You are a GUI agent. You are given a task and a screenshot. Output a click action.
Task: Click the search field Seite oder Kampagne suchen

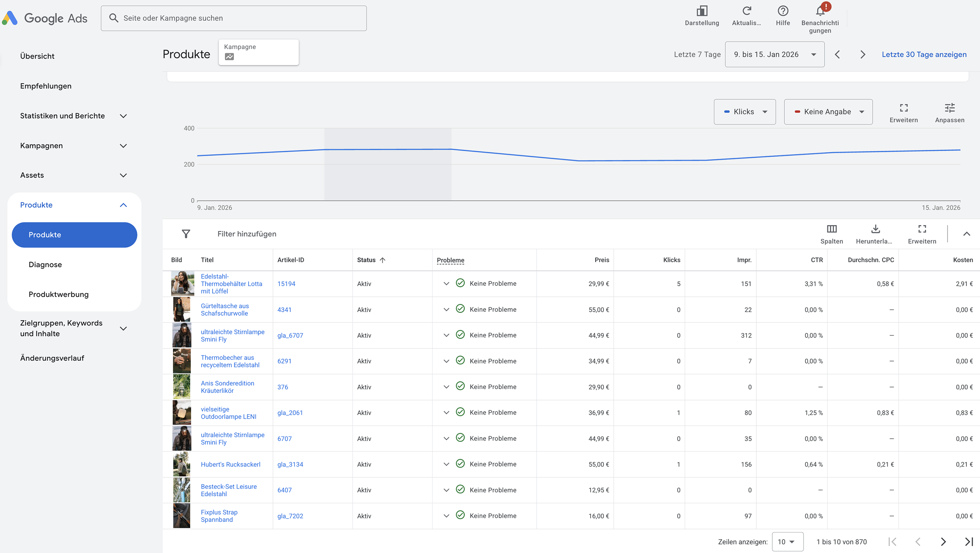pos(233,18)
